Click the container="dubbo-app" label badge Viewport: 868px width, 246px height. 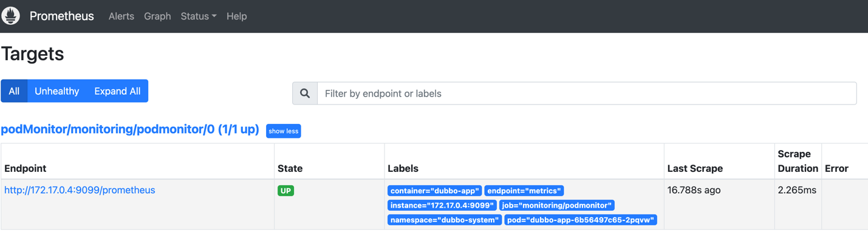(x=434, y=191)
